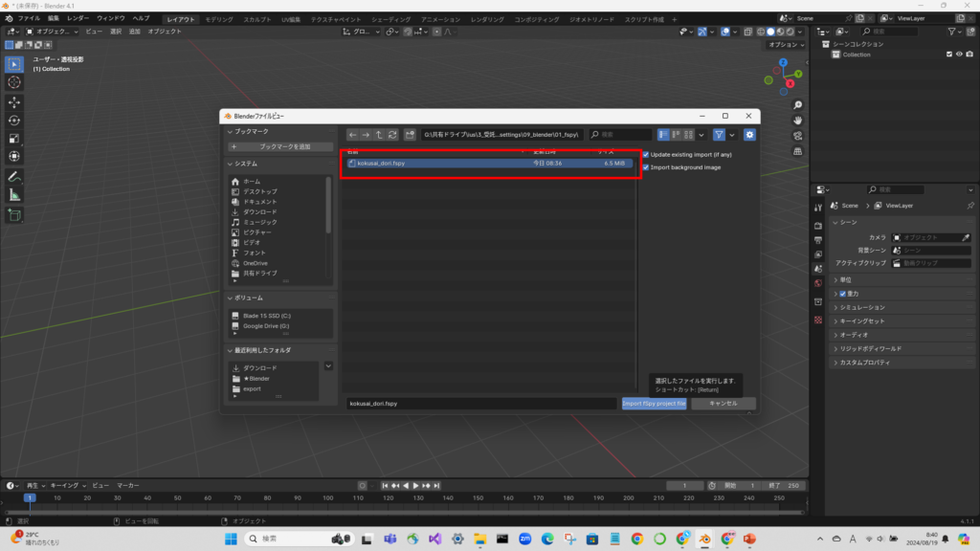This screenshot has width=980, height=551.
Task: Create a new folder in file browser
Action: 410,135
